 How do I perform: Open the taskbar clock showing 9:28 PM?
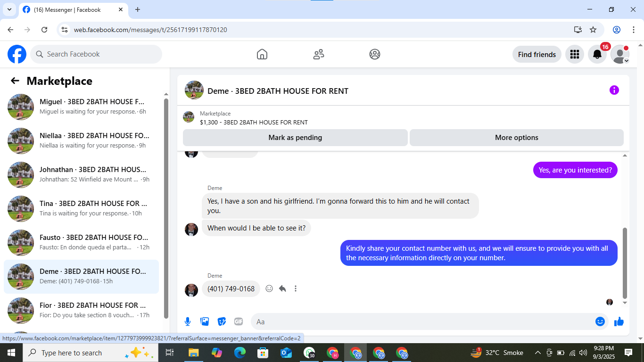point(604,353)
